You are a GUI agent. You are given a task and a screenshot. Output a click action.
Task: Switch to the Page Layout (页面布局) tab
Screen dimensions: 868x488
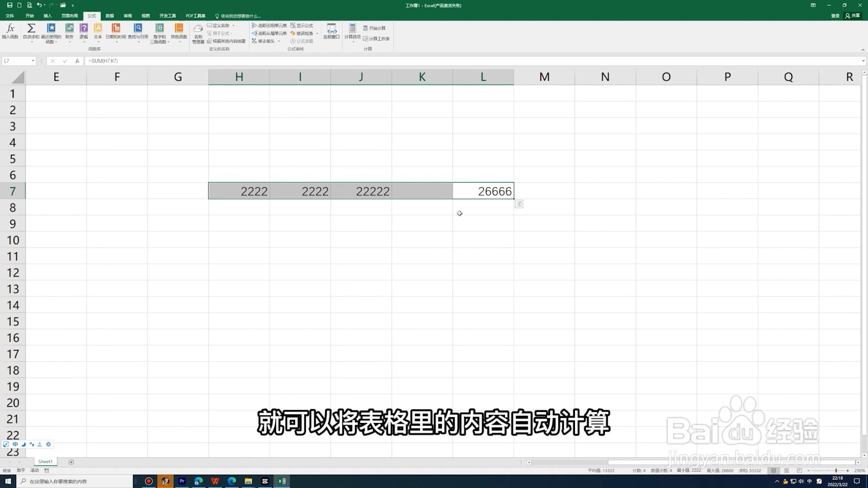point(69,16)
